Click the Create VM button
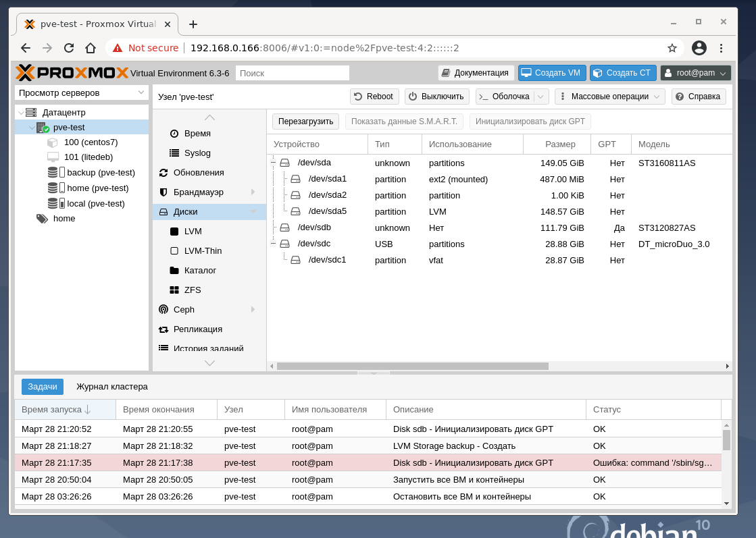 (x=551, y=73)
